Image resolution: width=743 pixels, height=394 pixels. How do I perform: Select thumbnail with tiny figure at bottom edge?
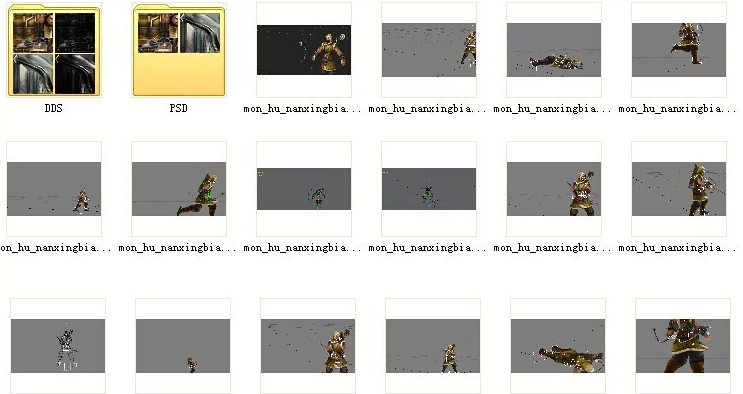(183, 346)
